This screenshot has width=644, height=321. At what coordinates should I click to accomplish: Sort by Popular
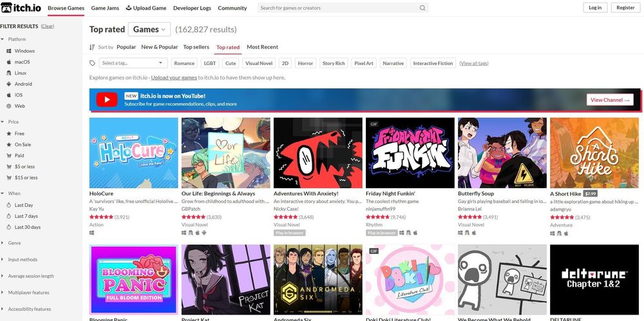coord(126,47)
